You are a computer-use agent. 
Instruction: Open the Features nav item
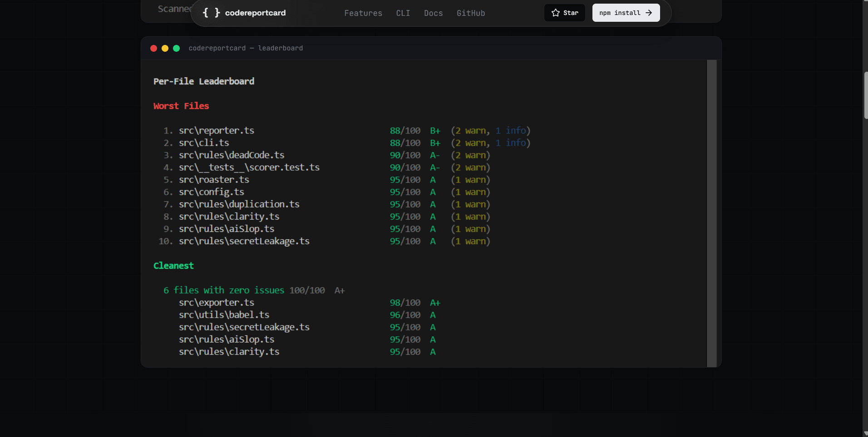(363, 13)
